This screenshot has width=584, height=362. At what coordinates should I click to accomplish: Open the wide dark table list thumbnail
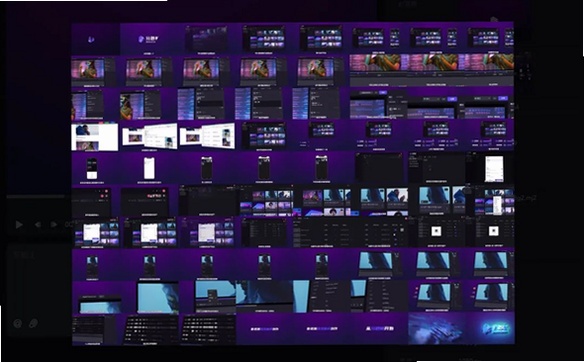click(x=349, y=233)
